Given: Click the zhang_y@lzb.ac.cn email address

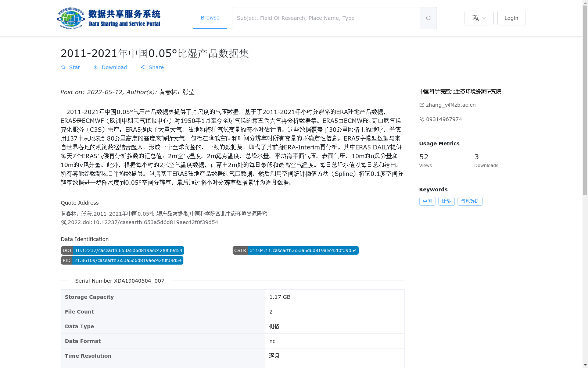Looking at the screenshot, I should pos(451,105).
